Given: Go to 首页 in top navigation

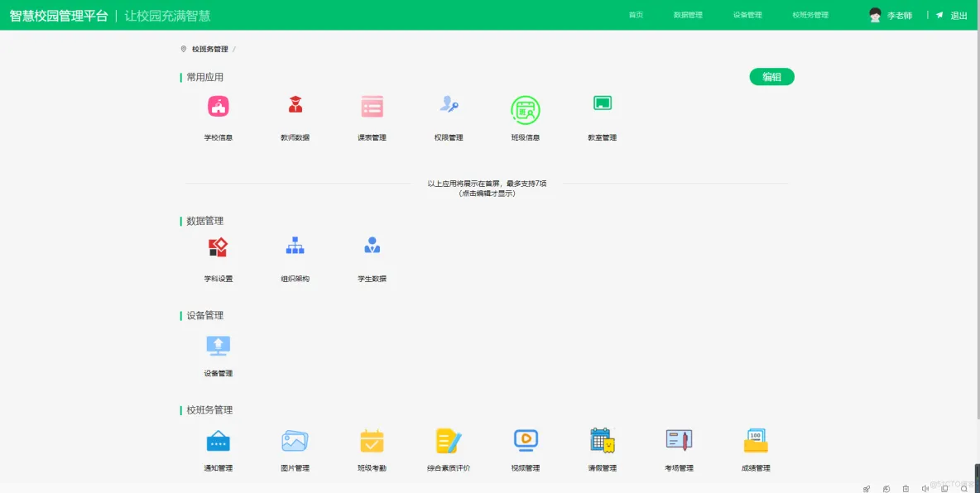Looking at the screenshot, I should tap(636, 15).
